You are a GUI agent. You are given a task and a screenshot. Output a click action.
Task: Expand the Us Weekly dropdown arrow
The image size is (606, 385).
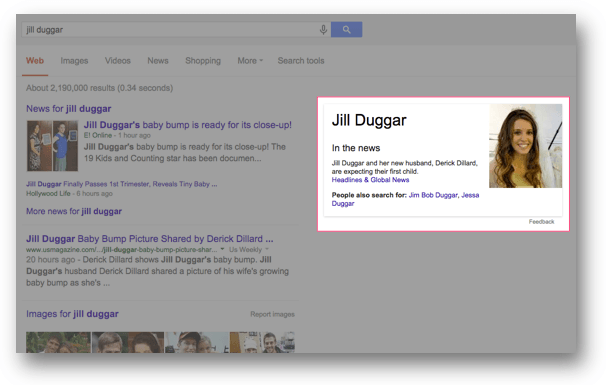tap(267, 249)
